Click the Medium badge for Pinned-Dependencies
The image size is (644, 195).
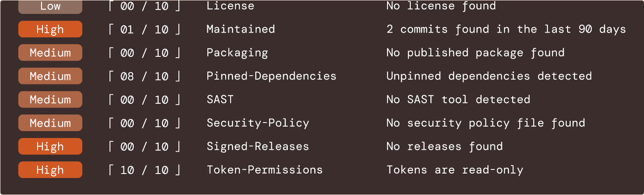pos(50,76)
